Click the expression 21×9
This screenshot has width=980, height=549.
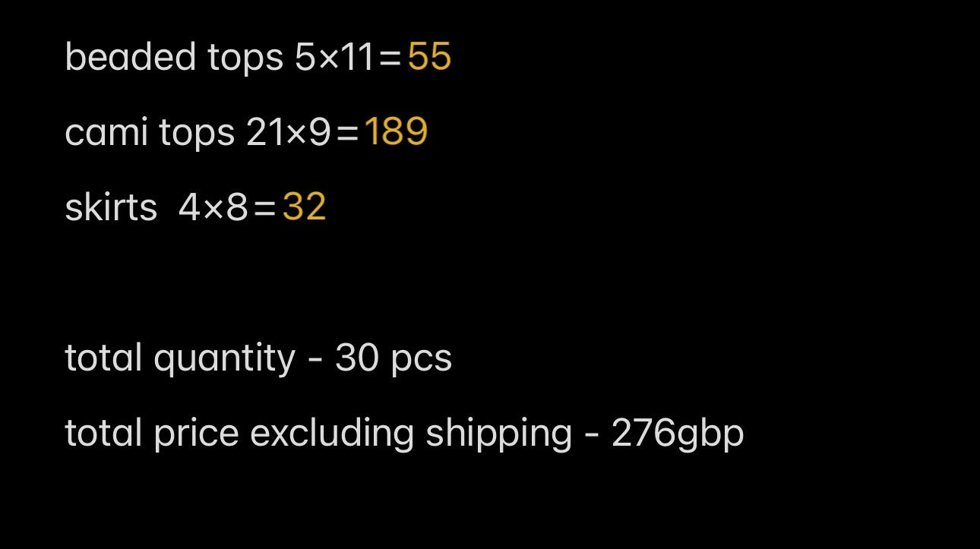click(x=289, y=132)
